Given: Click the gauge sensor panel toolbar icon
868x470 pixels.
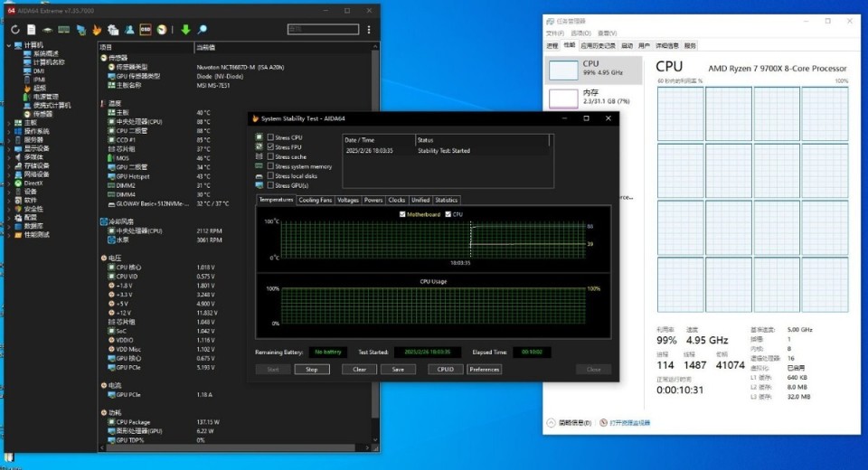Looking at the screenshot, I should pos(162,30).
